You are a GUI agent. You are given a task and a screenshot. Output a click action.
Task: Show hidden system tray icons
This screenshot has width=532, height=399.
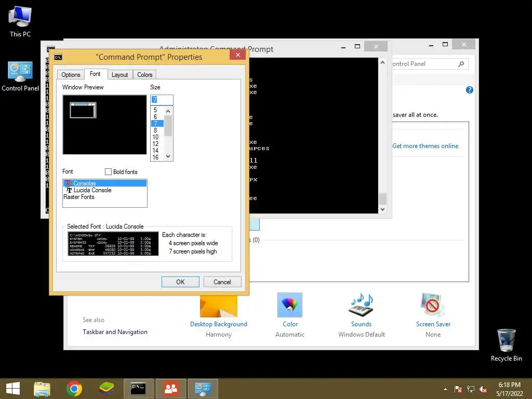(445, 389)
